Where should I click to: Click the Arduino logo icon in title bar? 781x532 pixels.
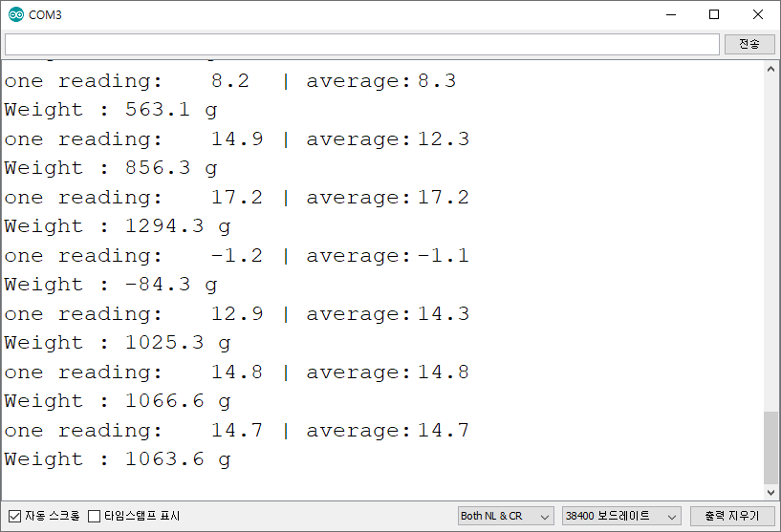[16, 15]
